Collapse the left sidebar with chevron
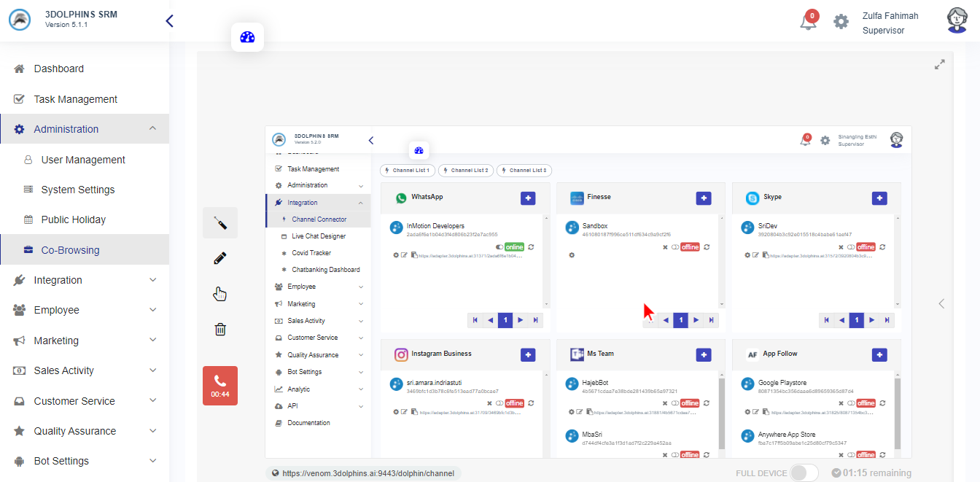 [x=169, y=21]
